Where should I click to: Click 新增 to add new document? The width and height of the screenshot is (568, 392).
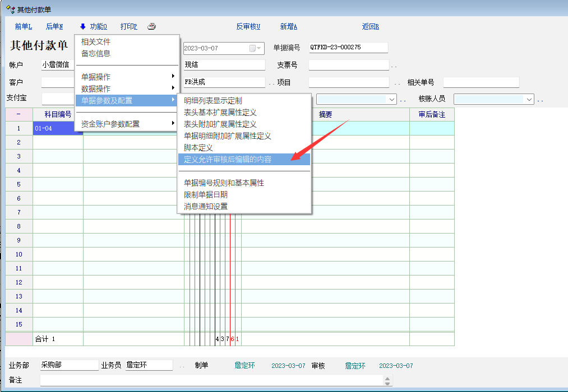[288, 26]
